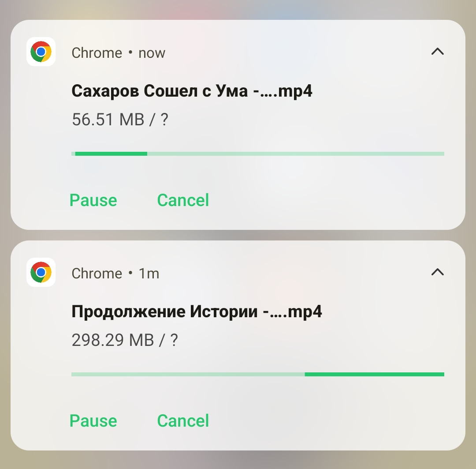Screen dimensions: 476x469
Task: Open the Продолжение Истории file title
Action: click(x=197, y=312)
